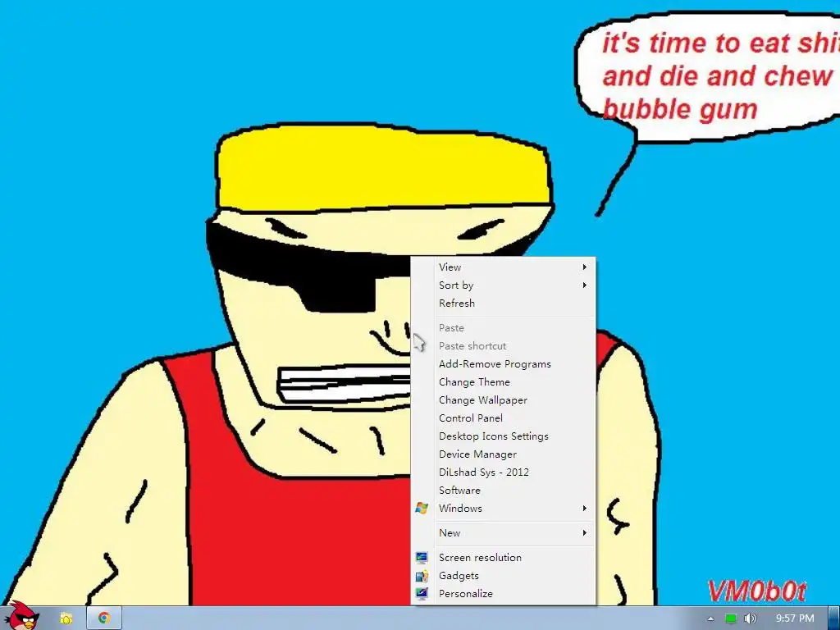The height and width of the screenshot is (630, 840).
Task: Open the Angry Birds start button
Action: (x=22, y=616)
